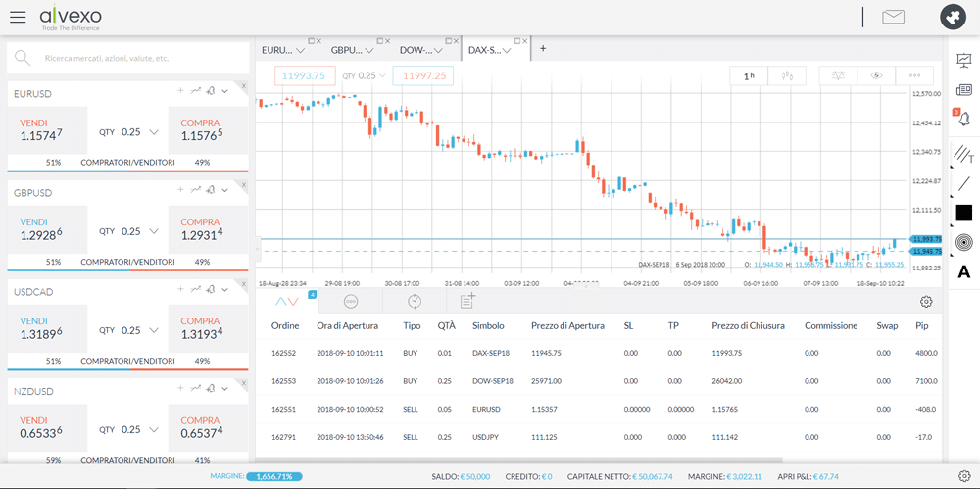Open EURUSD chart via line-chart icon
This screenshot has height=489, width=980.
tap(196, 91)
